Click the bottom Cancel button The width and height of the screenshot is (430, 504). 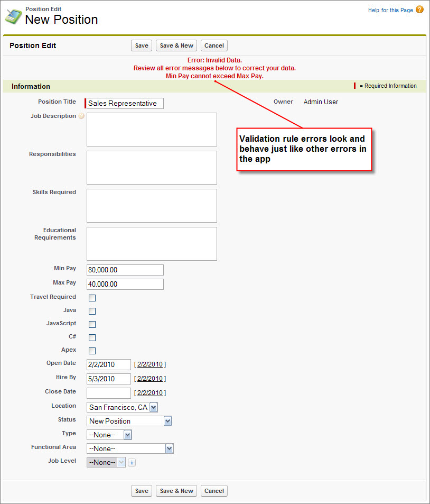214,491
